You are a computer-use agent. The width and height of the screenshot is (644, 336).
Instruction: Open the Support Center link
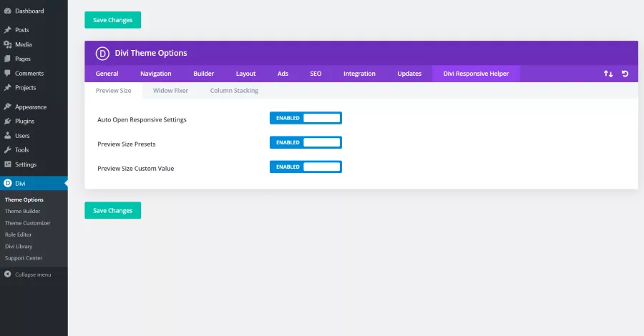24,258
